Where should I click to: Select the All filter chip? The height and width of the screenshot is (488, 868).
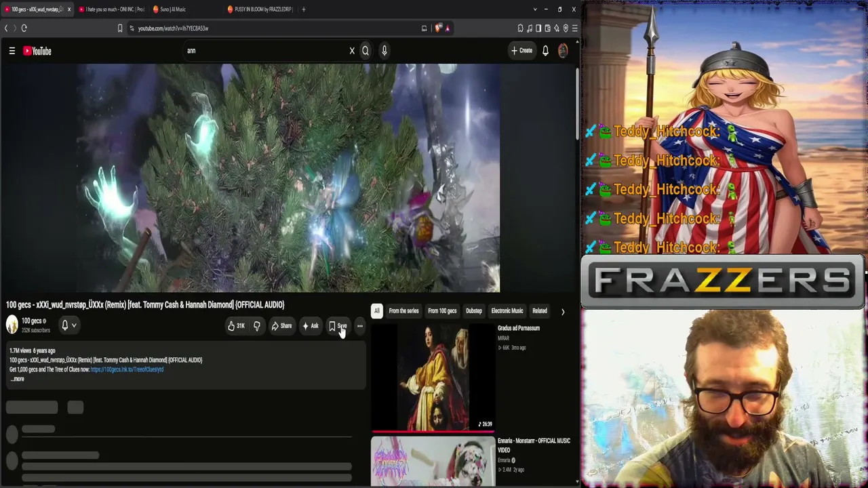(x=377, y=311)
